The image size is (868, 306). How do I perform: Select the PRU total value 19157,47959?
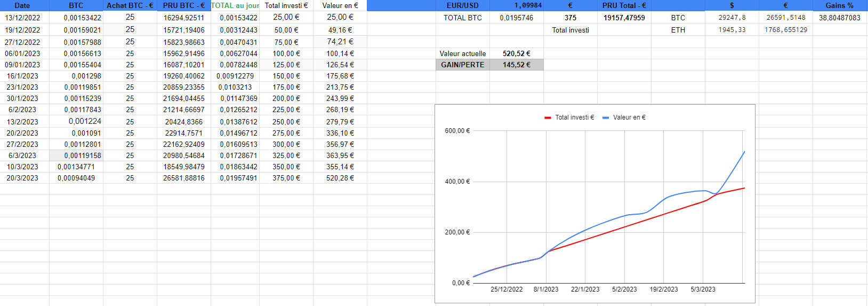tap(624, 18)
